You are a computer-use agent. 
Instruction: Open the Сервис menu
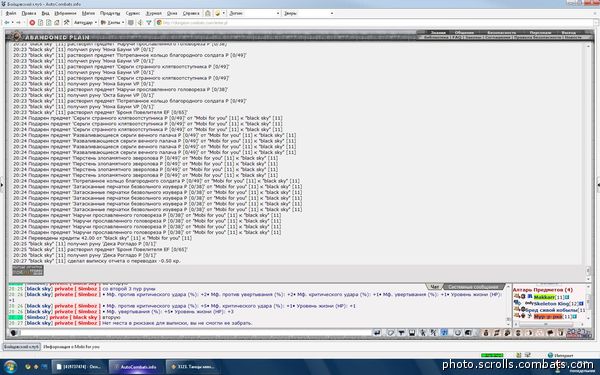click(x=133, y=13)
